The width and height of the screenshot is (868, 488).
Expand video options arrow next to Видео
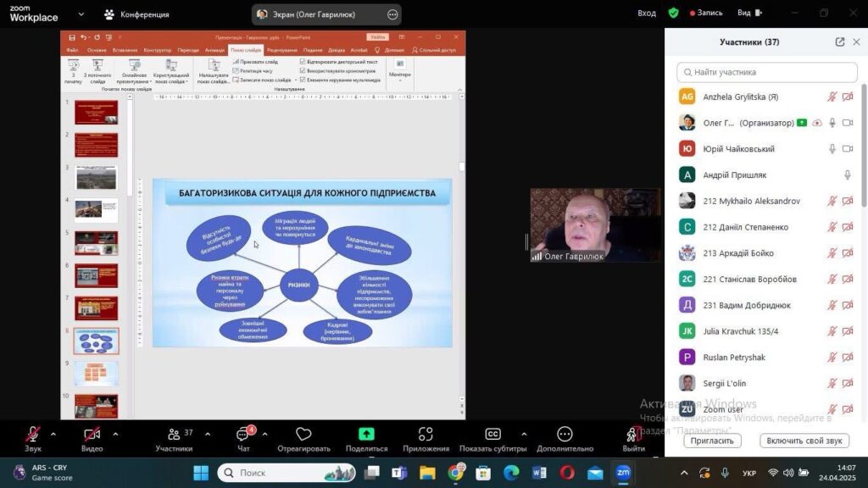tap(115, 434)
